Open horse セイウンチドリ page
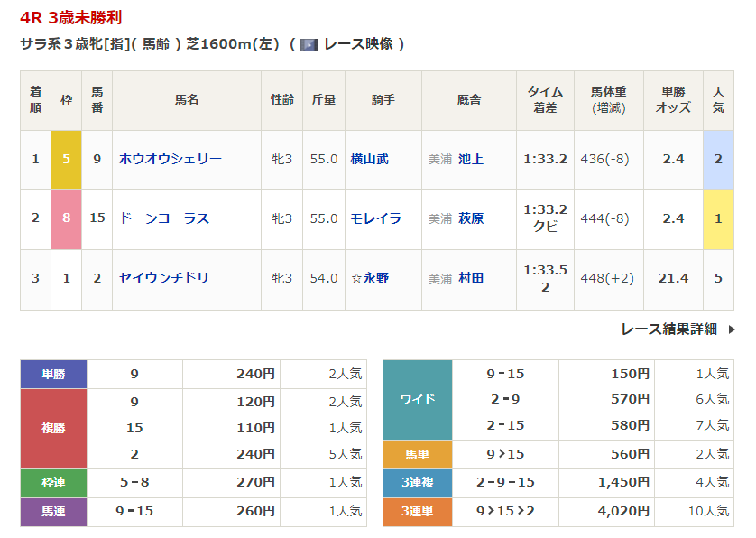756x538 pixels. 164,278
